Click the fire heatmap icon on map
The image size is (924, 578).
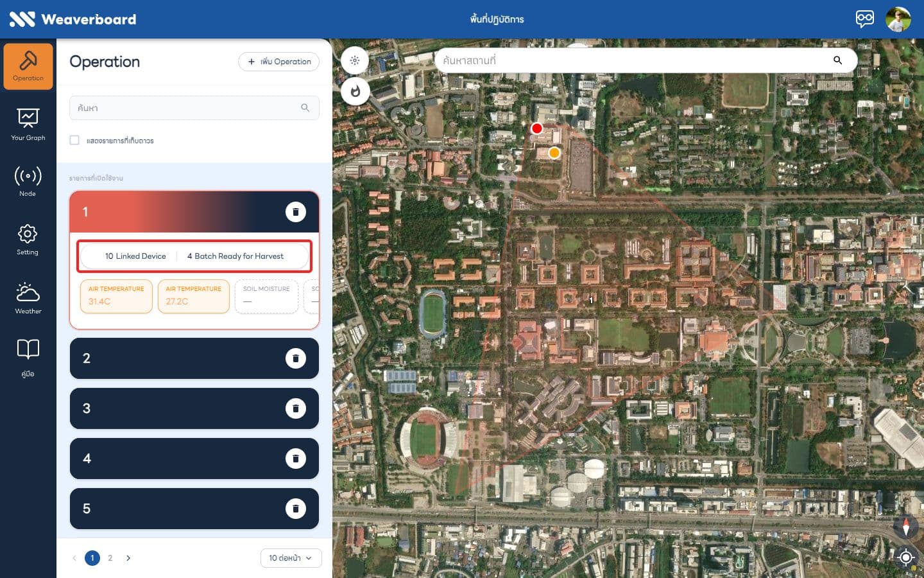pos(355,91)
